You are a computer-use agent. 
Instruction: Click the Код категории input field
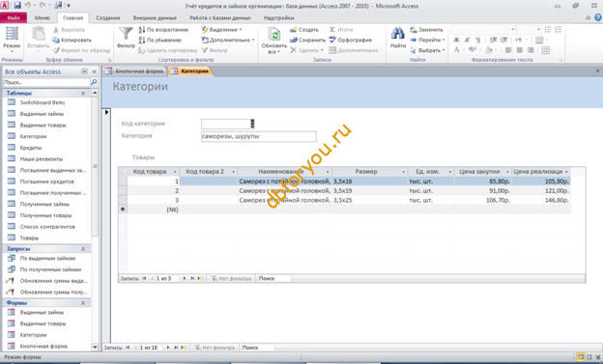[227, 124]
